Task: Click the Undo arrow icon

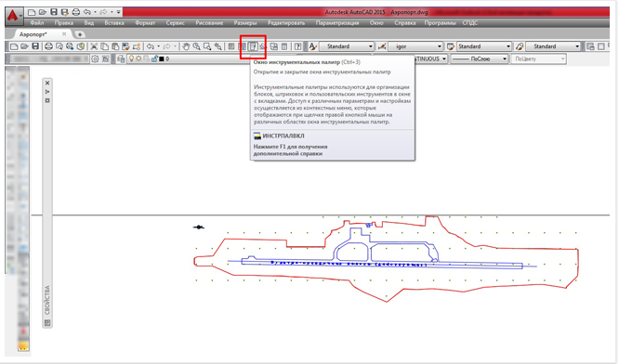Action: (150, 46)
